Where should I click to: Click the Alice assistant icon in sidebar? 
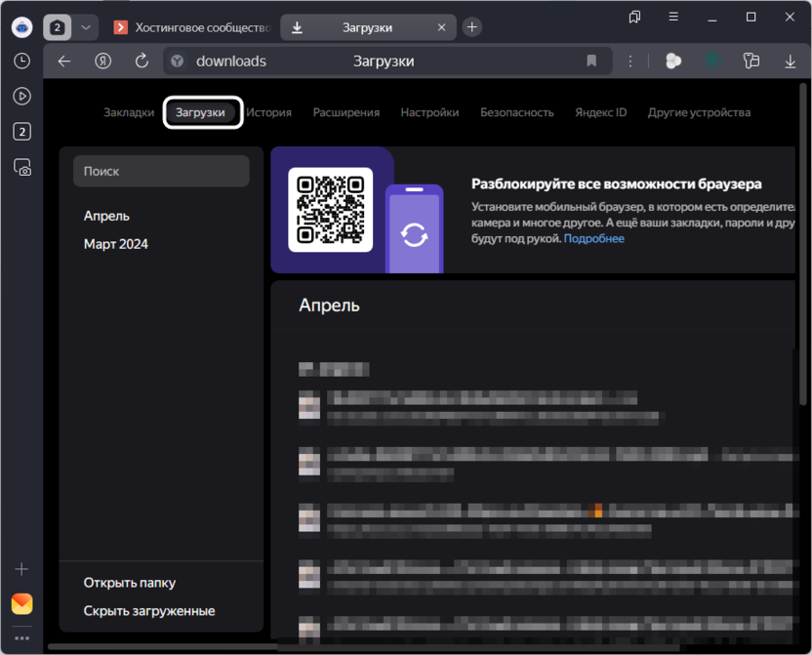coord(21,27)
